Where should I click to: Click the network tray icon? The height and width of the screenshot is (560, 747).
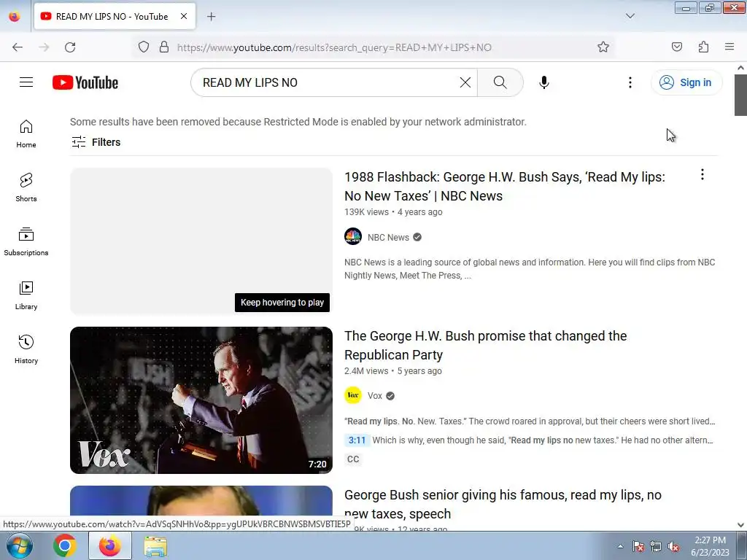(x=656, y=547)
